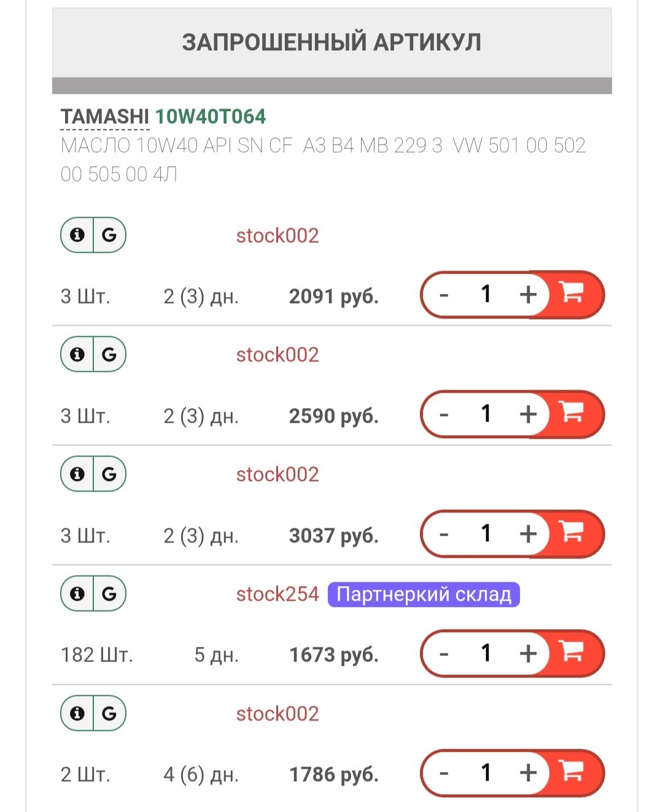Open info icon for the 3037 руб. offer
This screenshot has width=663, height=812.
coord(77,474)
